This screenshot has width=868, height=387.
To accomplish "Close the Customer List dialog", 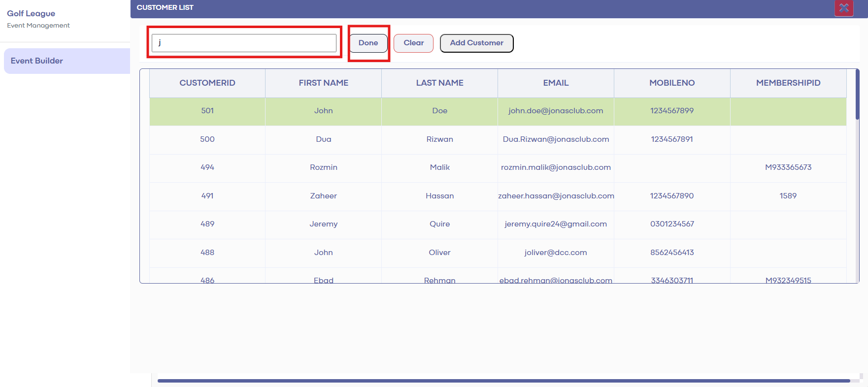I will click(843, 8).
